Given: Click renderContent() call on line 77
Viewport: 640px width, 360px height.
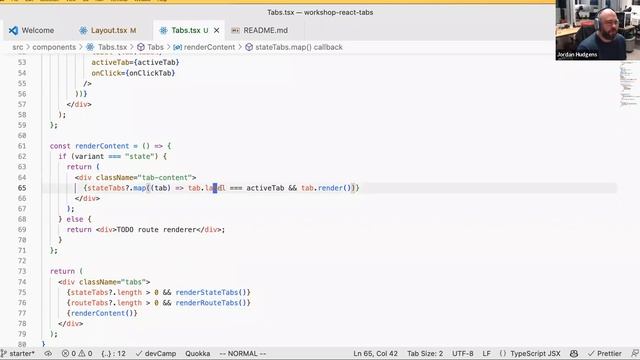Looking at the screenshot, I should 102,313.
